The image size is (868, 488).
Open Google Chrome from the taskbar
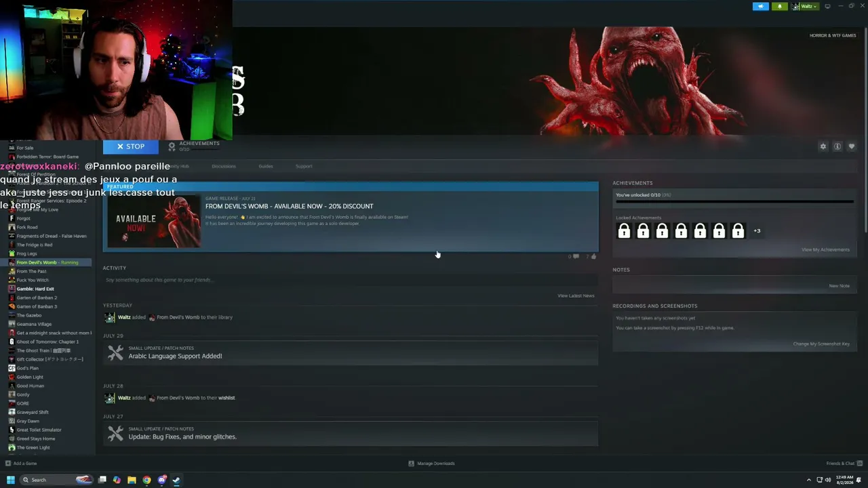pos(146,480)
